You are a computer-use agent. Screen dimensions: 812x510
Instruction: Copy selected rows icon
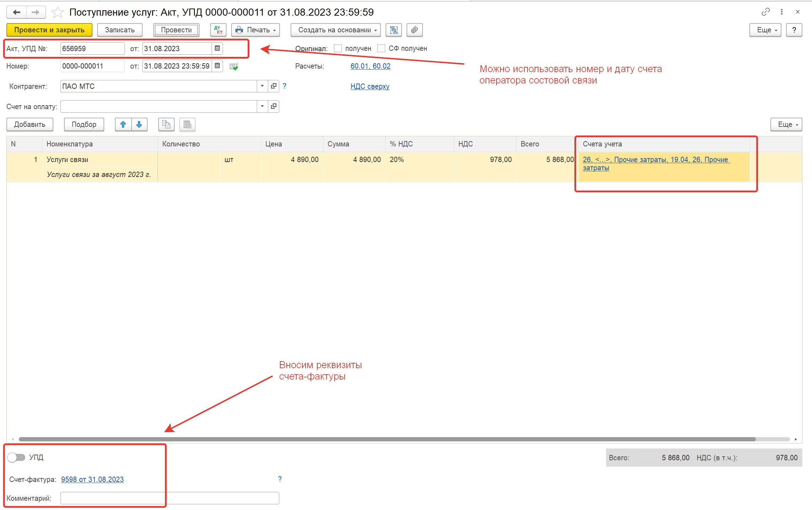pyautogui.click(x=166, y=124)
